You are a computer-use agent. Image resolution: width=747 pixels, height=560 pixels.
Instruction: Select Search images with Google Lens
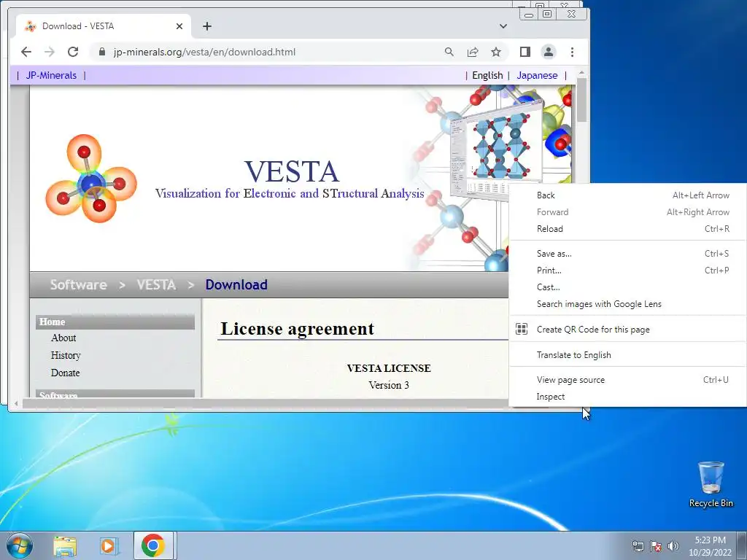[x=628, y=304]
